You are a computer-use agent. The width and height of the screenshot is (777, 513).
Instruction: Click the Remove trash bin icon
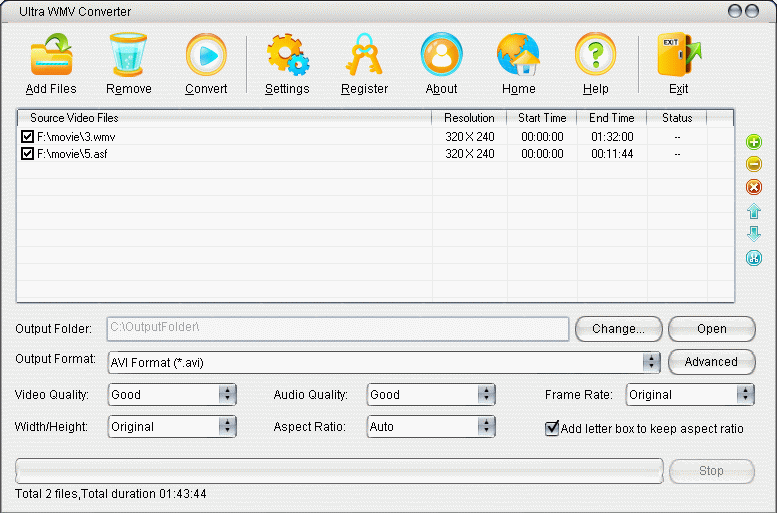tap(128, 55)
